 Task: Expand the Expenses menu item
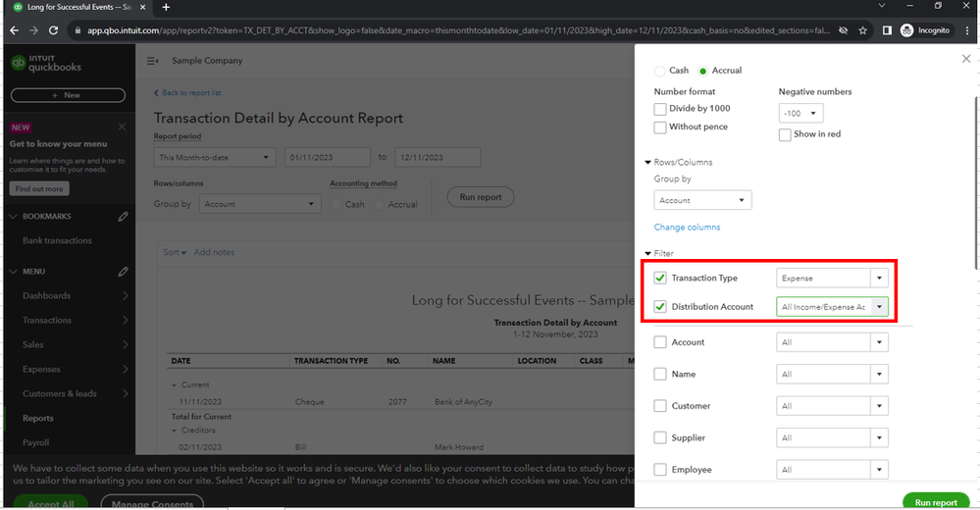(126, 370)
